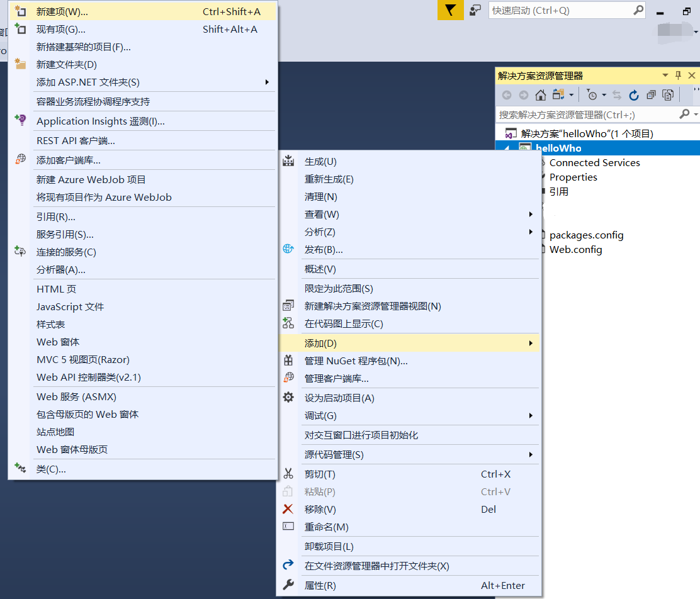The height and width of the screenshot is (599, 700).
Task: Click the feedback icon next to Quick Launch
Action: [475, 10]
